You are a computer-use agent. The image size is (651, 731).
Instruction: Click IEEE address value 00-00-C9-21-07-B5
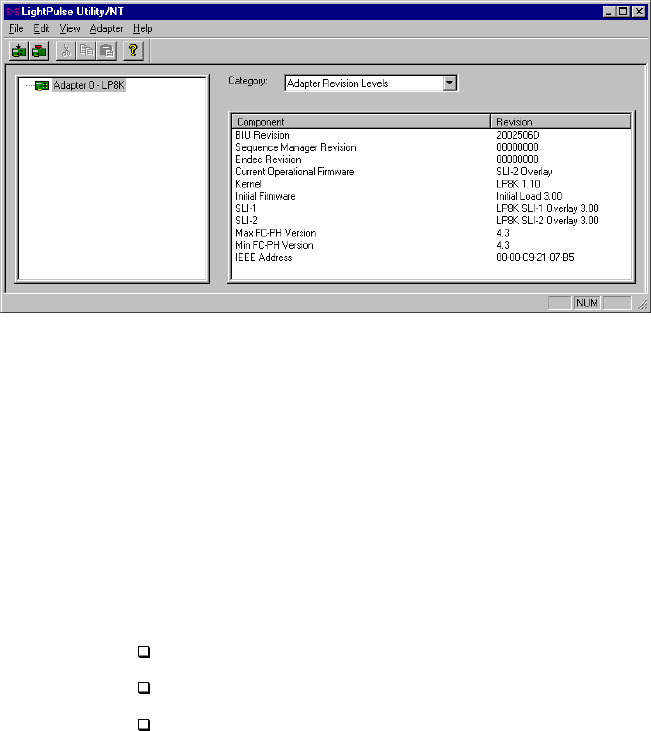[x=535, y=257]
